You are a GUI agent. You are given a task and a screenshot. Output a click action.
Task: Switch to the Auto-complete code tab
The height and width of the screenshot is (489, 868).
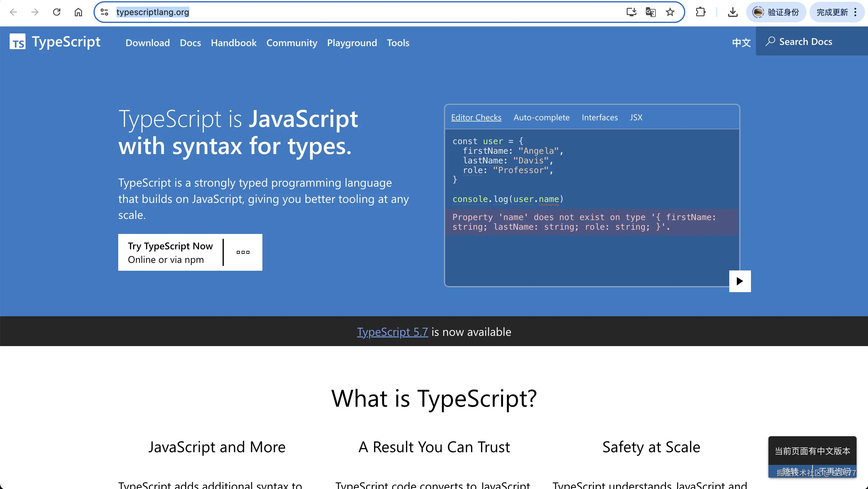click(541, 117)
